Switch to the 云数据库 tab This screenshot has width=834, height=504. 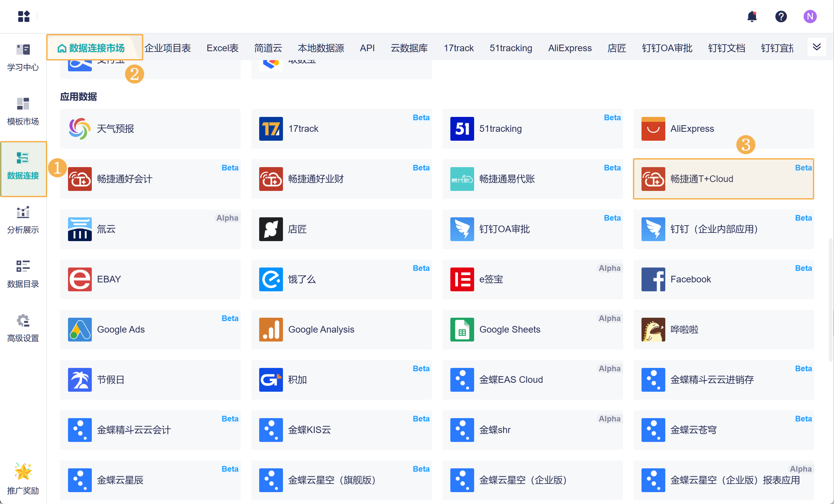point(409,48)
